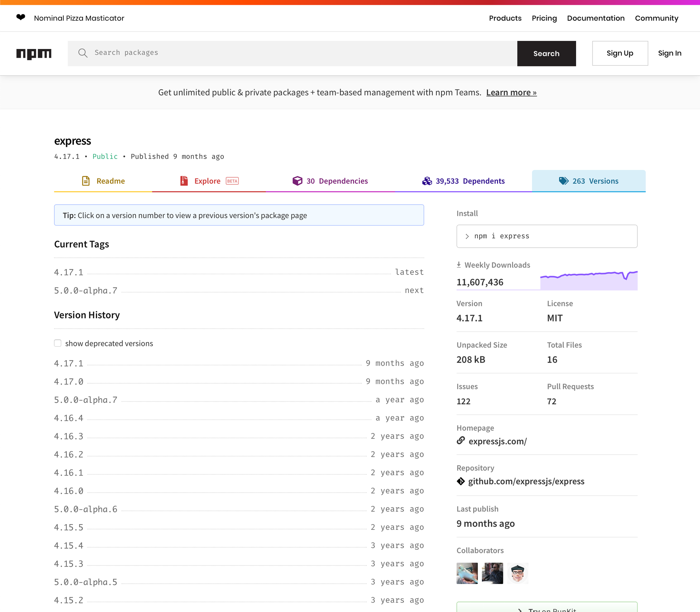Click the 72 pull requests count

tap(552, 401)
